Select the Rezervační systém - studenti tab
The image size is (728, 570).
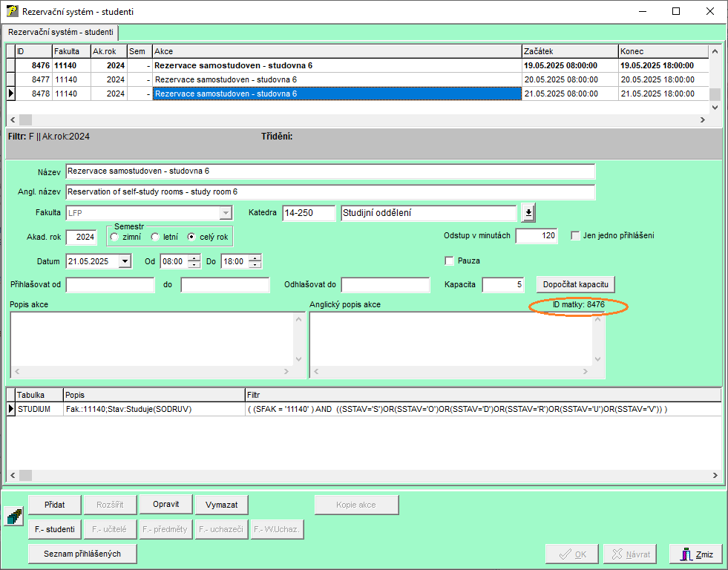[60, 33]
